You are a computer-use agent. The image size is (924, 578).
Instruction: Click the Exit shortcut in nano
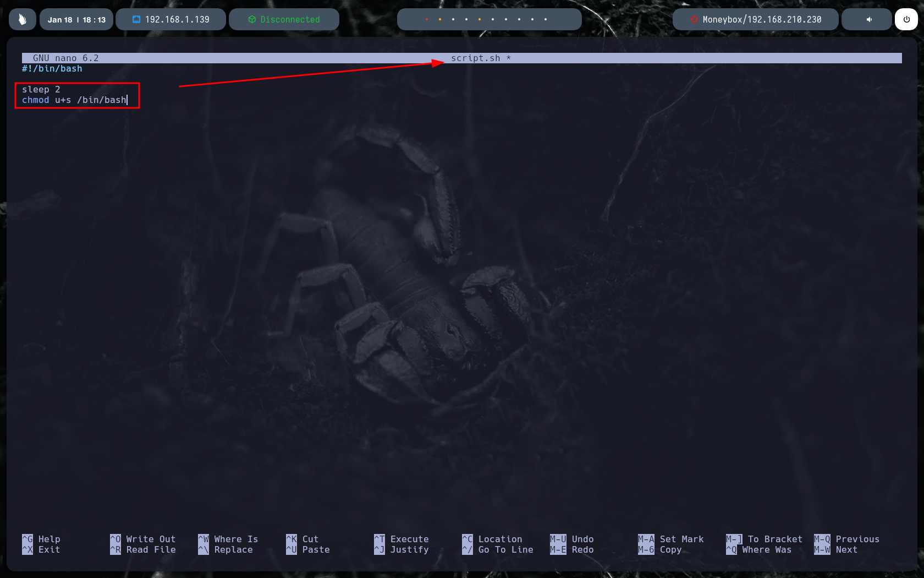click(x=49, y=549)
